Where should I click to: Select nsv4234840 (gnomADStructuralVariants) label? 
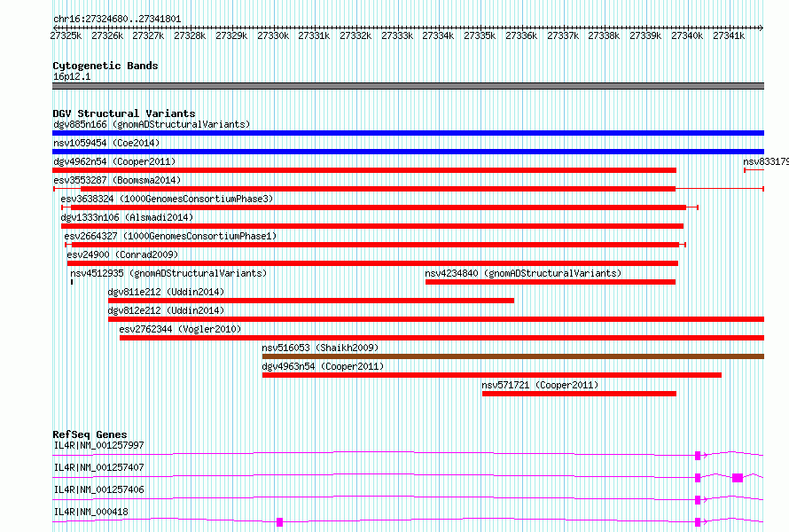tap(523, 273)
